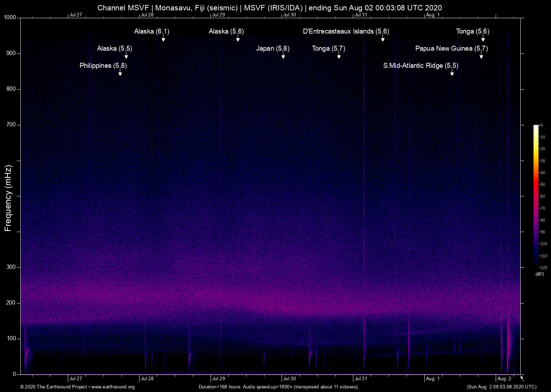
Task: Click the 100 frequency axis tick label
Action: tap(11, 338)
